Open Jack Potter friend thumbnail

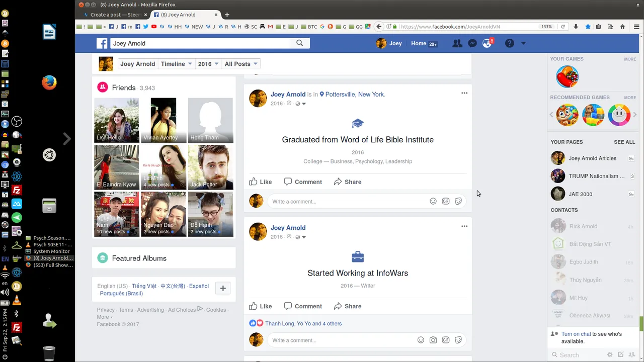(210, 167)
